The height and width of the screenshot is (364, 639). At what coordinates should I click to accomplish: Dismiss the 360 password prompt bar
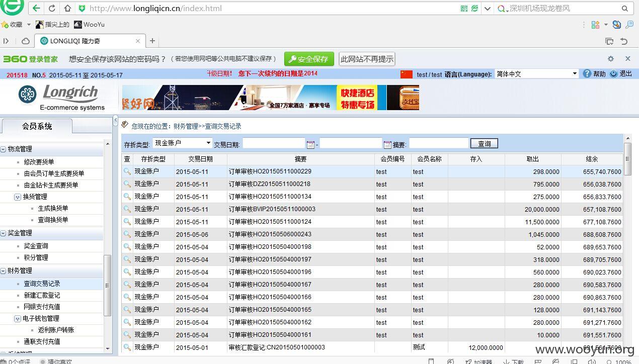pos(627,58)
